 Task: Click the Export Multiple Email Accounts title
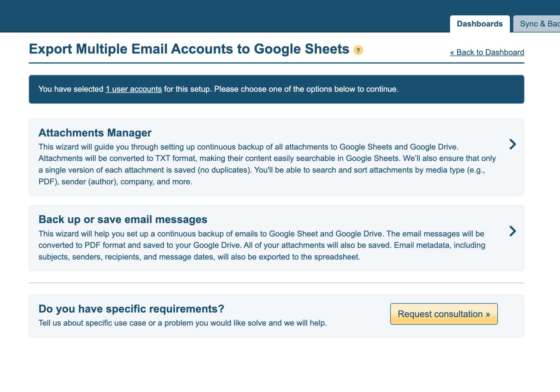[x=189, y=49]
